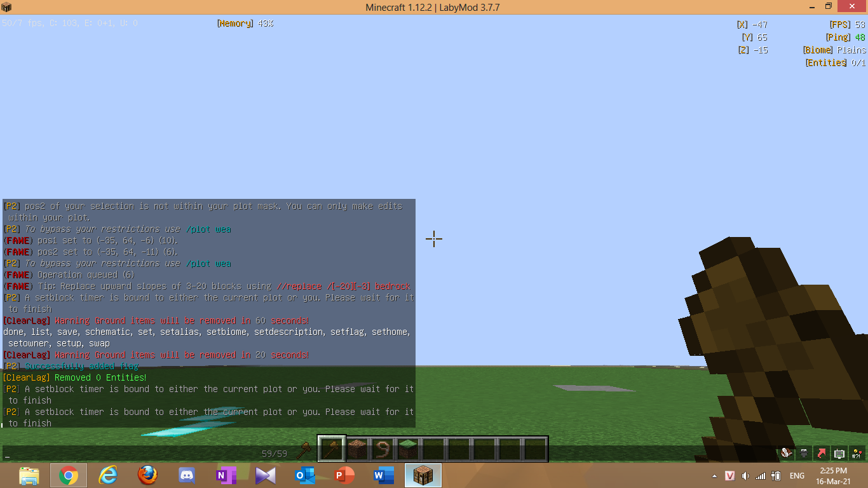Click the [FPS] 53 readout

tap(847, 25)
